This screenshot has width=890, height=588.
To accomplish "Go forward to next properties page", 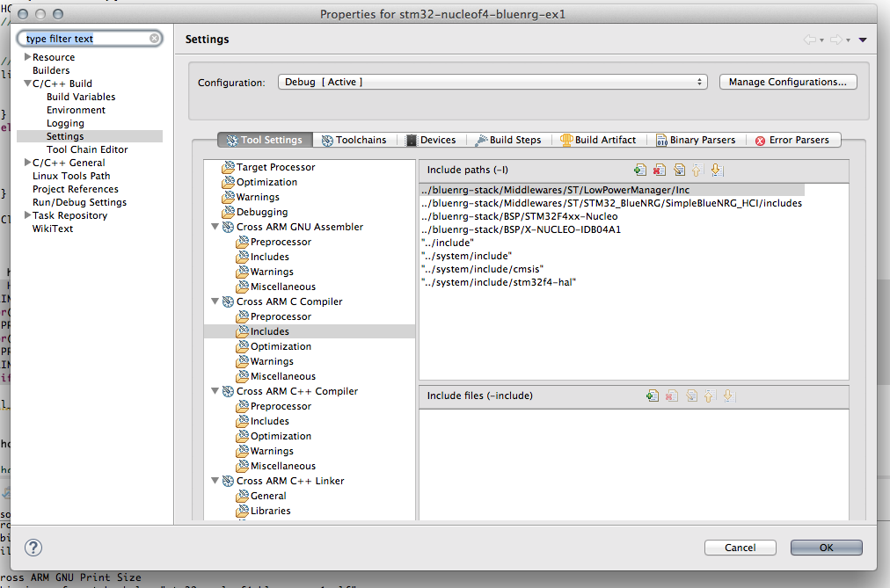I will (x=836, y=40).
